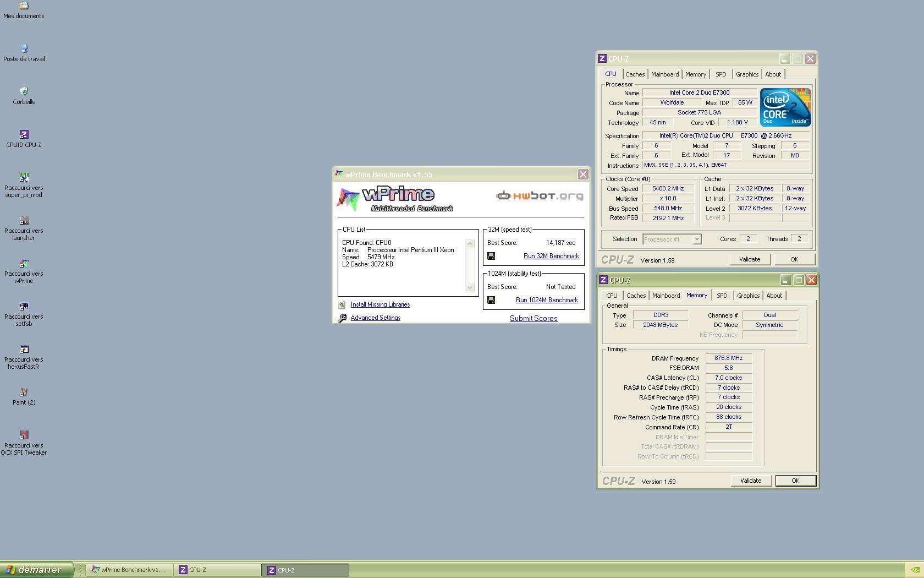Viewport: 924px width, 578px height.
Task: Open Memory tab in top CPU-Z window
Action: pyautogui.click(x=696, y=74)
